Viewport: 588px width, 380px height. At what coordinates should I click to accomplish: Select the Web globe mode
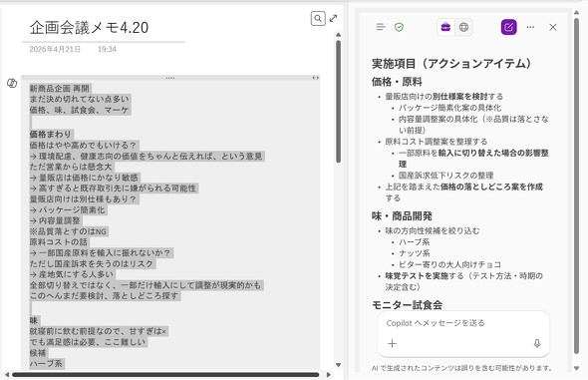point(463,27)
